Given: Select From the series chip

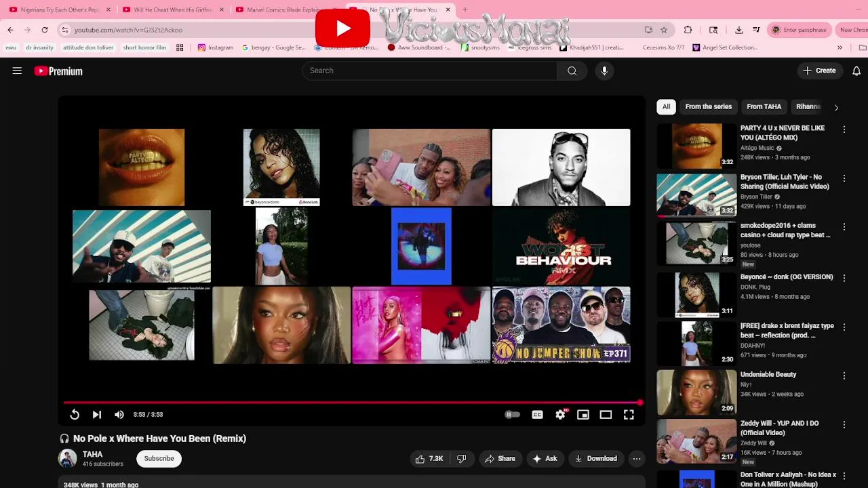Looking at the screenshot, I should (708, 106).
